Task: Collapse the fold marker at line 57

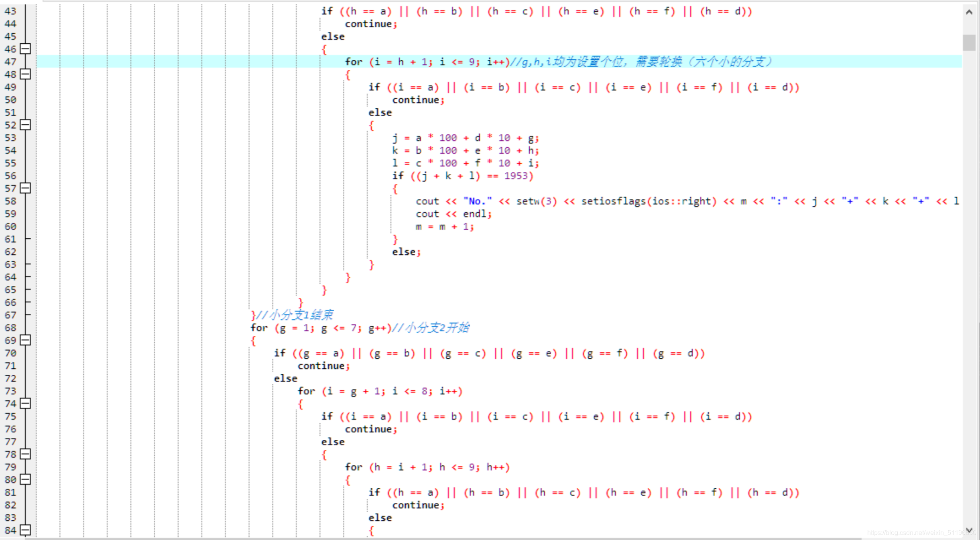Action: click(25, 188)
